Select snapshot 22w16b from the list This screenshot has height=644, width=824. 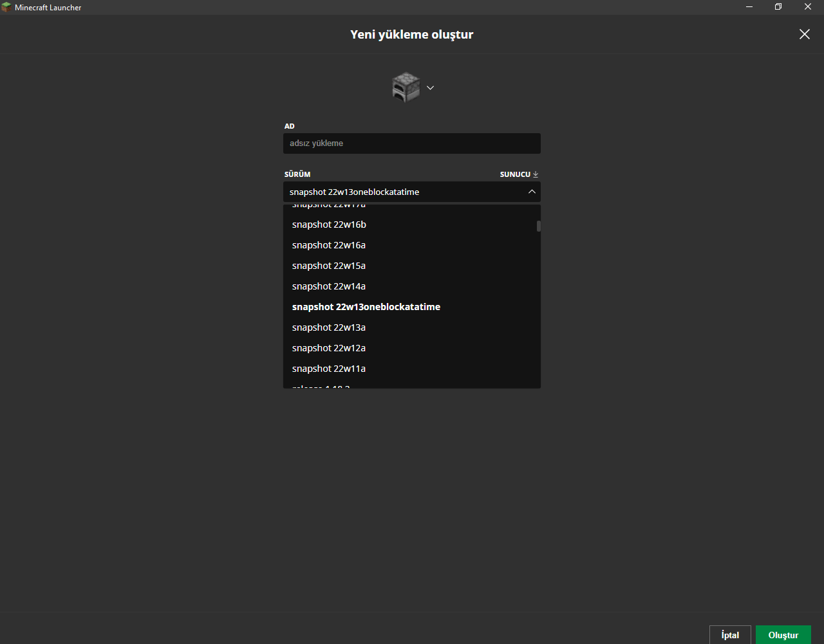coord(329,224)
